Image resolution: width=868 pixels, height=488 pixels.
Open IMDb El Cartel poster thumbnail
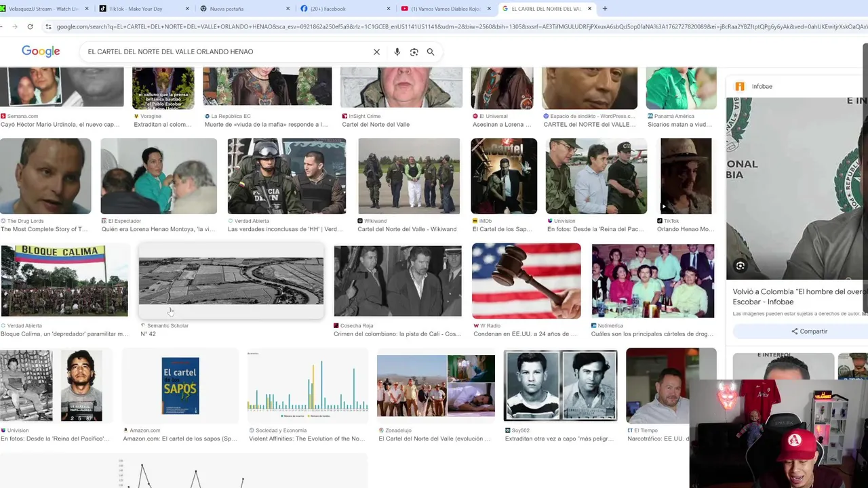(504, 176)
